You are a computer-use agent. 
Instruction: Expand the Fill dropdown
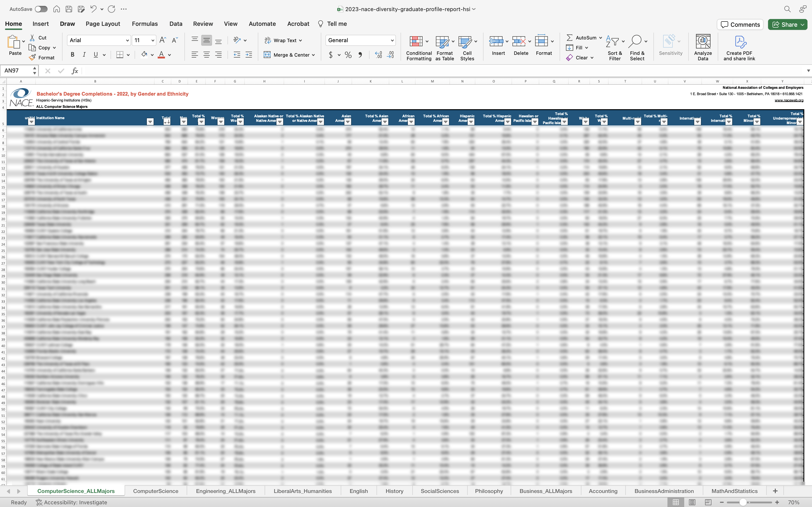[587, 48]
